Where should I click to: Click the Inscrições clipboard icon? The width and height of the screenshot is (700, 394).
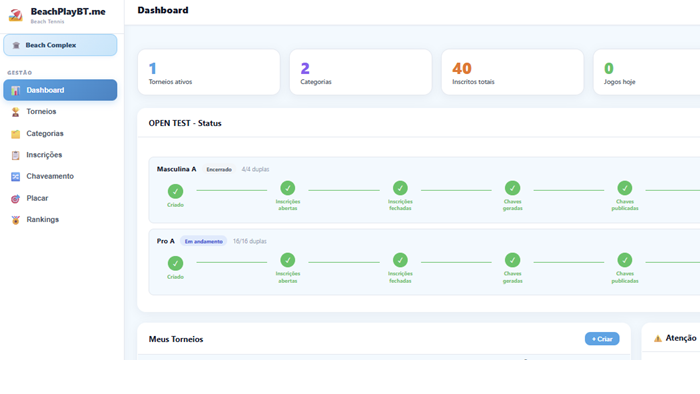click(16, 155)
